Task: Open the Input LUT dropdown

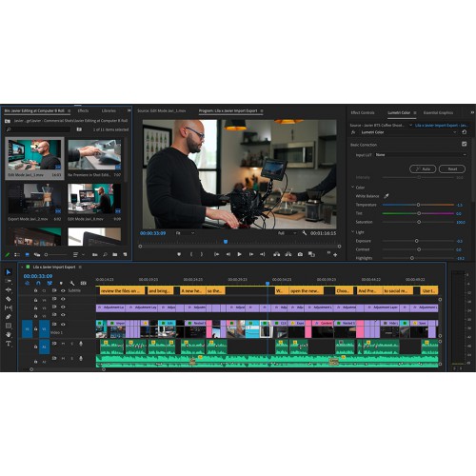Action: [421, 155]
